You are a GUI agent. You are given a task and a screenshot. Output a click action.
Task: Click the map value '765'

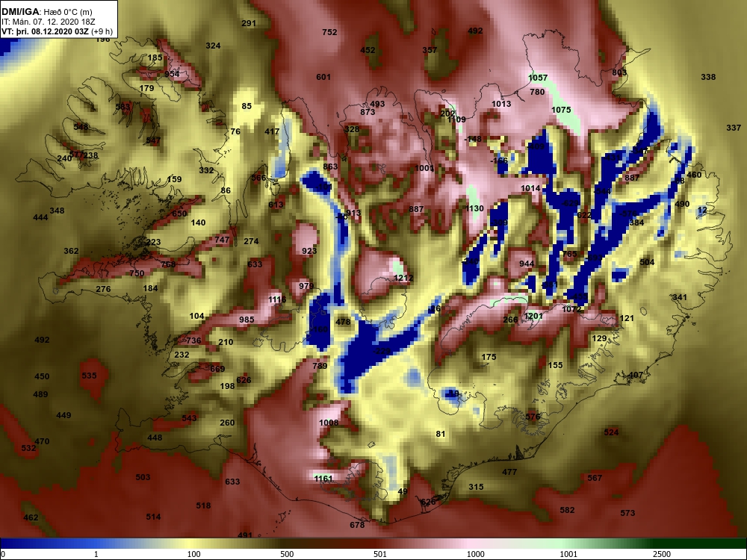(x=570, y=254)
